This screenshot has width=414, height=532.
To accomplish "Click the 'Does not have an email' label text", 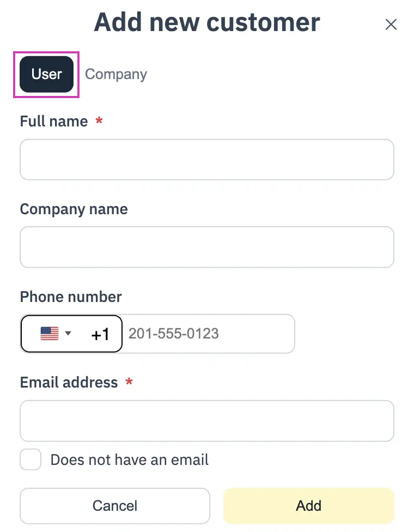I will [130, 460].
